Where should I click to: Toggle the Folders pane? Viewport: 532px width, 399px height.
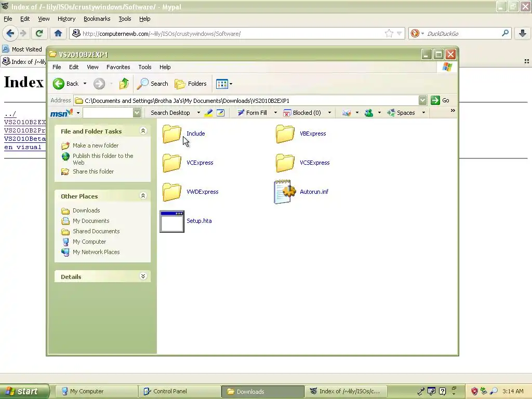(190, 84)
